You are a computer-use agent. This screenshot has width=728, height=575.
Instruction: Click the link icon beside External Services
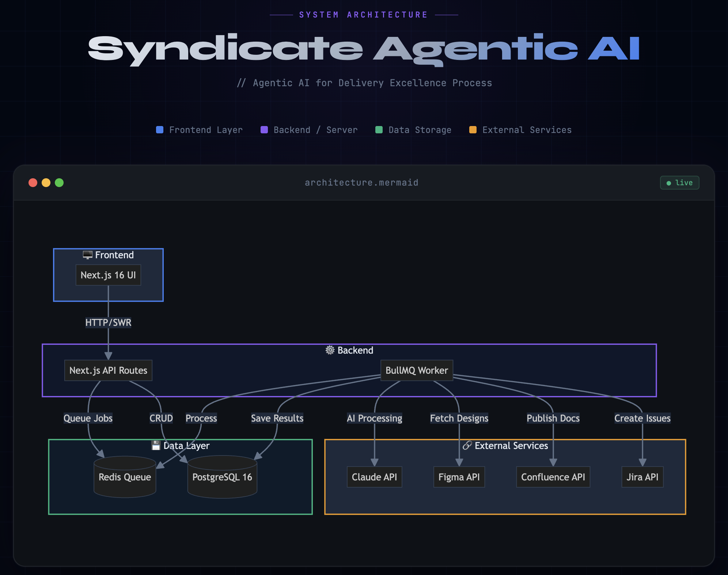click(x=467, y=445)
